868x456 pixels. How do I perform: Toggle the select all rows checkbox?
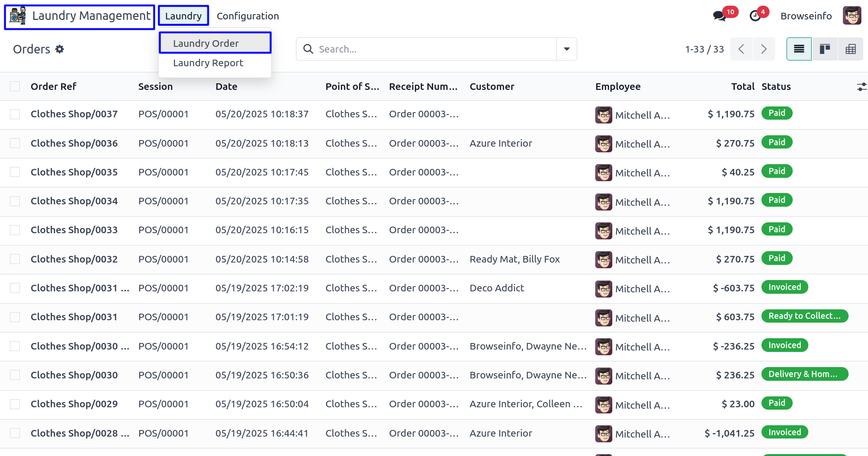click(x=15, y=87)
